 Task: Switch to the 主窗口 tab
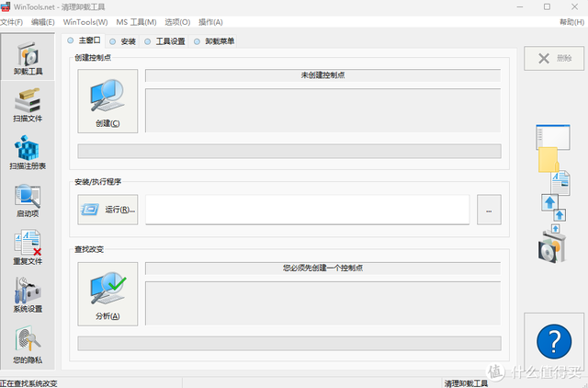[x=84, y=40]
